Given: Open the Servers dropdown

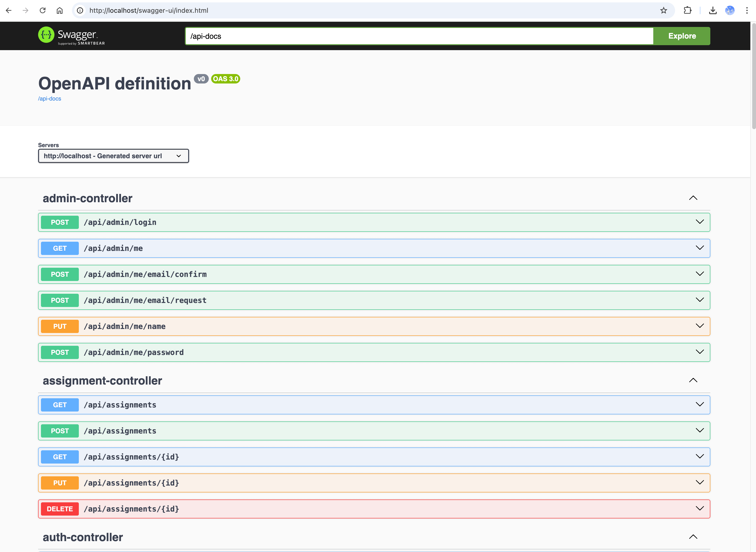Looking at the screenshot, I should 113,156.
